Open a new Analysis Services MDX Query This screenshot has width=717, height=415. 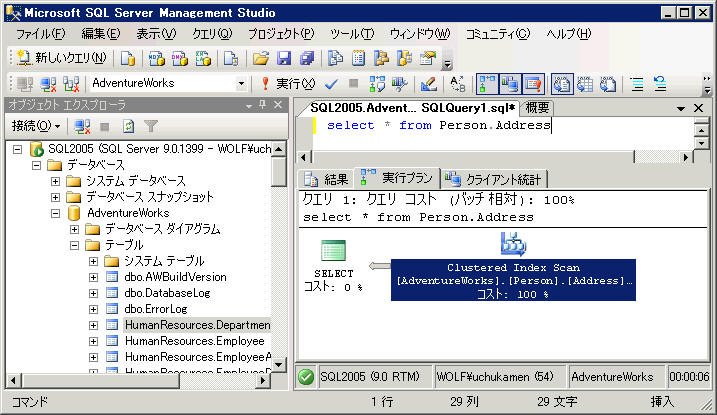156,58
